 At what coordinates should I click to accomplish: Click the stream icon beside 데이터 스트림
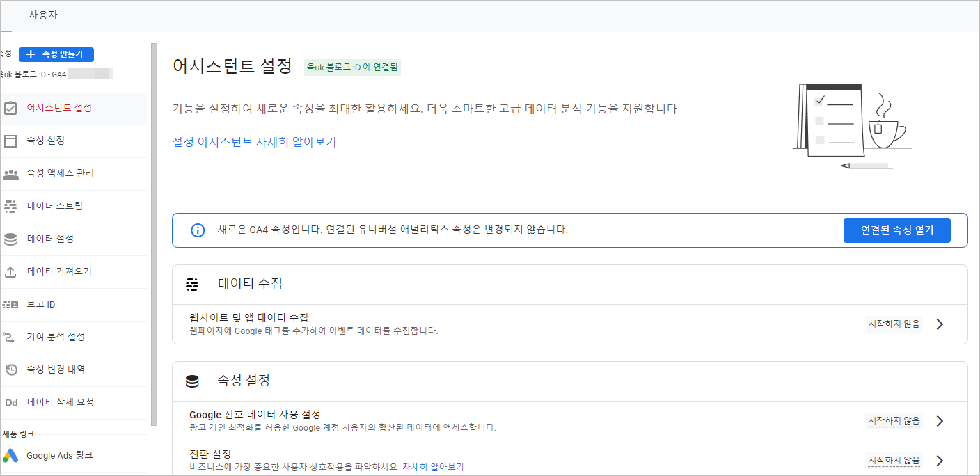pos(10,206)
